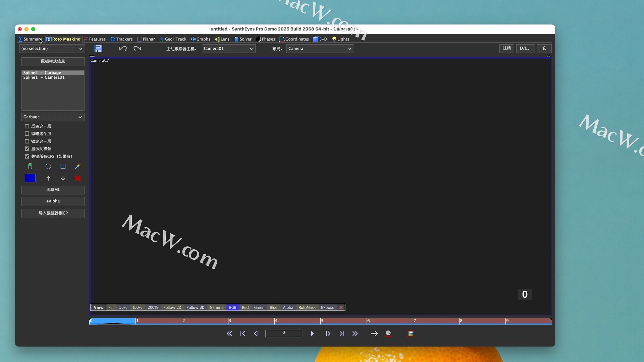
Task: Open the 3-D tab
Action: coord(320,39)
